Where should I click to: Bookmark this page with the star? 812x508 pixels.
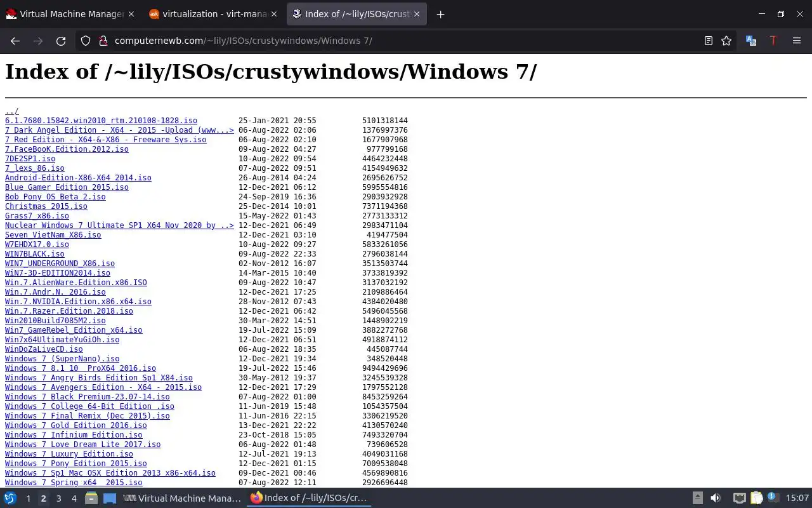coord(726,41)
